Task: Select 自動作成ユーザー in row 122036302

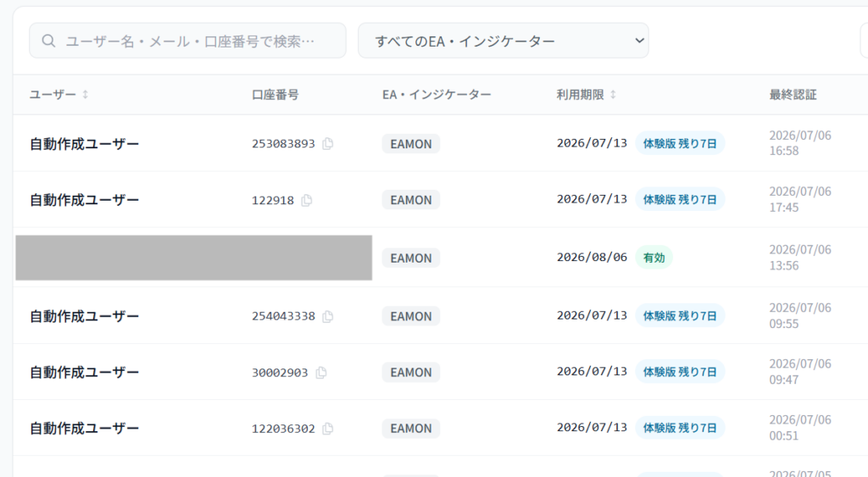Action: tap(84, 429)
